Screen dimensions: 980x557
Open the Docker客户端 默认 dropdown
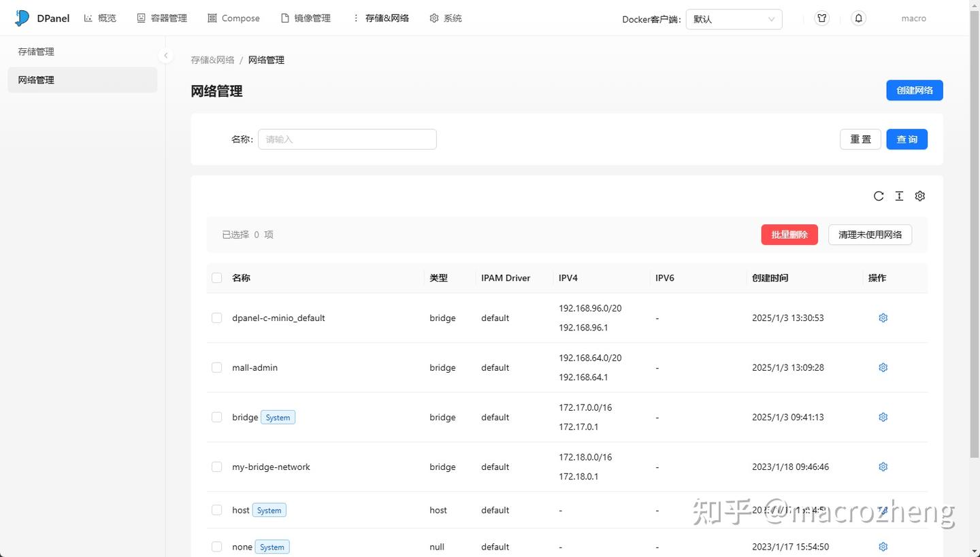[x=734, y=19]
